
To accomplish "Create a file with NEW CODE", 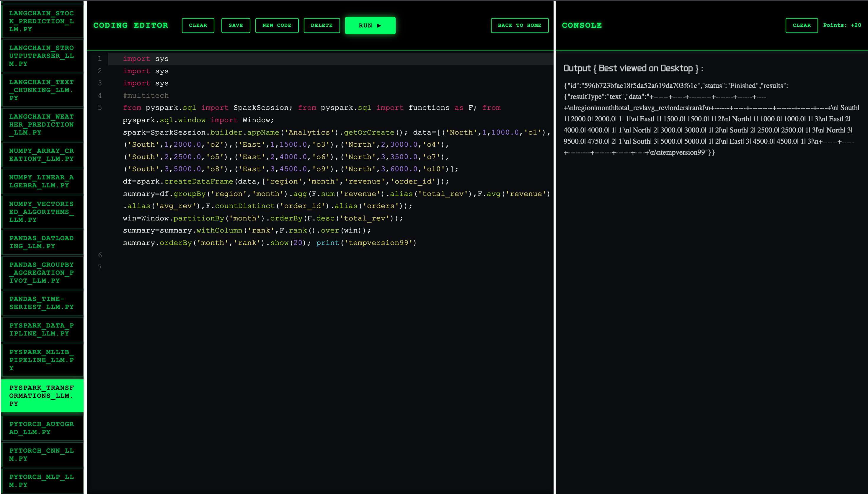I will [x=277, y=25].
